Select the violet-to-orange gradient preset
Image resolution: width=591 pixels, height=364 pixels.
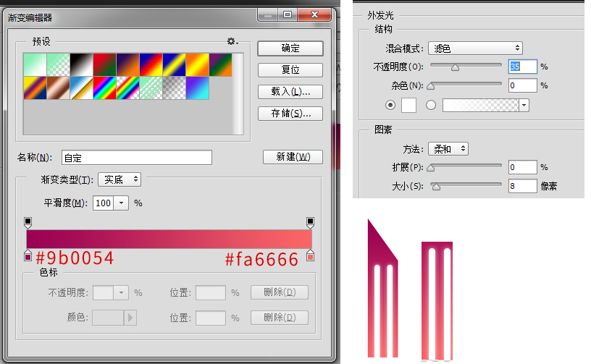tap(127, 64)
